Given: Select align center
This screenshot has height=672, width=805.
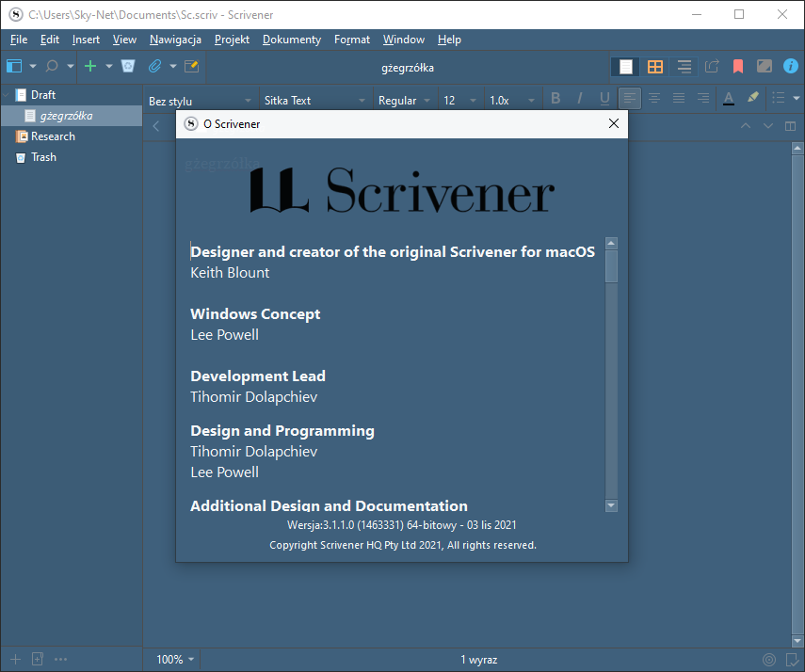Looking at the screenshot, I should click(654, 98).
